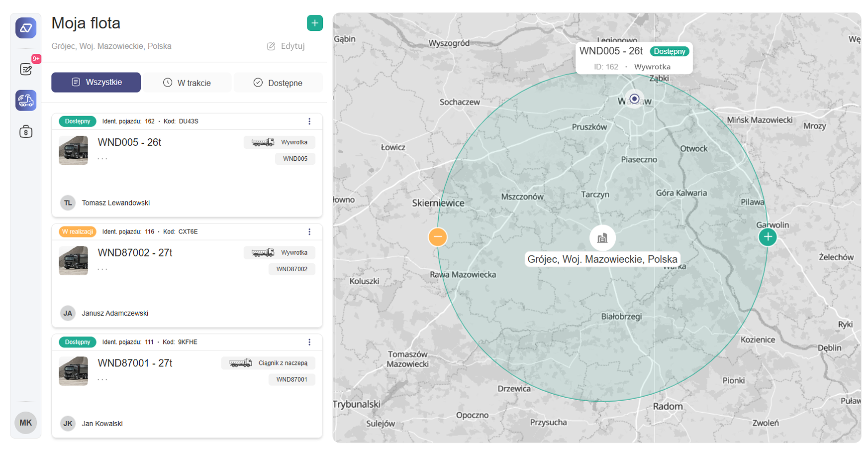The width and height of the screenshot is (868, 449).
Task: Switch to the W trakcie tab
Action: click(187, 83)
